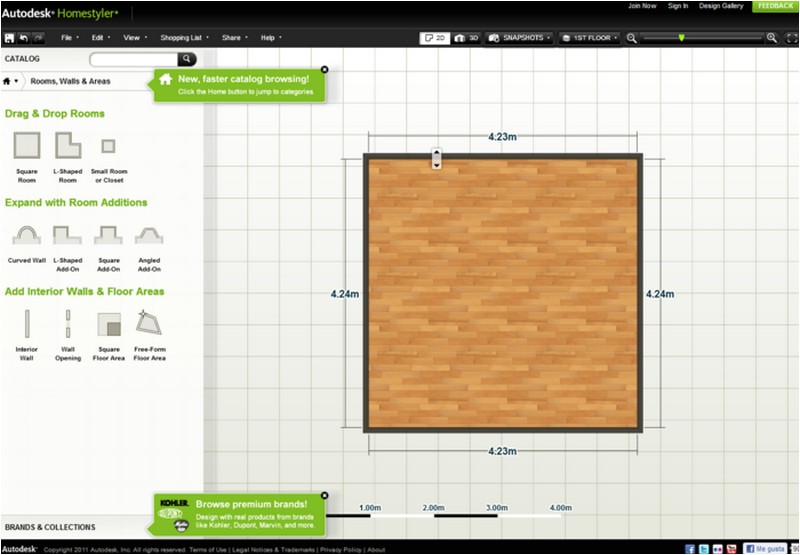
Task: Click the Wall Opening icon
Action: click(68, 324)
